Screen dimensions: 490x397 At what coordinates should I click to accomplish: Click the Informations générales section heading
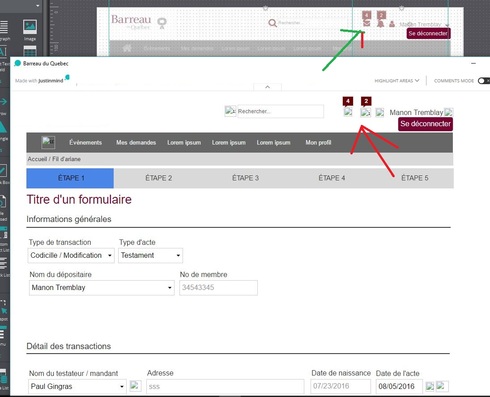(x=69, y=219)
